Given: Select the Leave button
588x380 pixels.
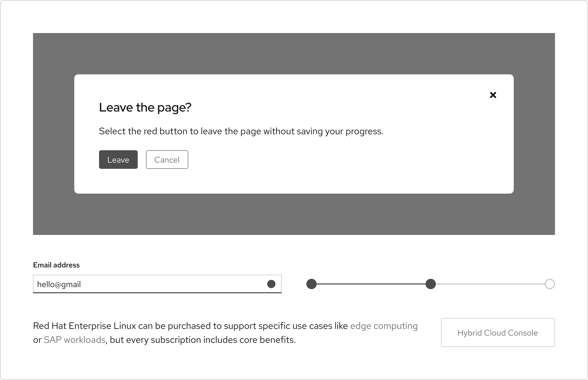Looking at the screenshot, I should [x=118, y=160].
